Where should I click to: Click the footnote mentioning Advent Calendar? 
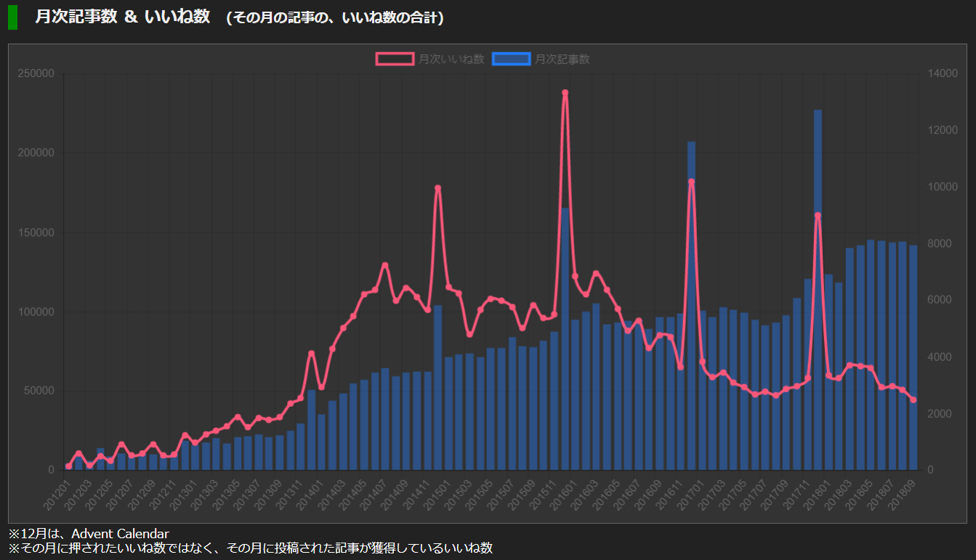[x=89, y=534]
